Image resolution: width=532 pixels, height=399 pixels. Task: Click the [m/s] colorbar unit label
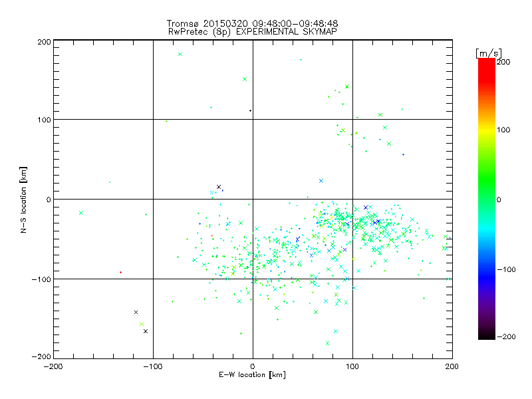click(x=489, y=53)
